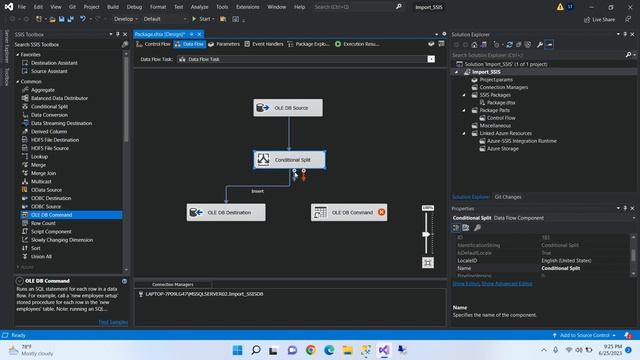Toggle the SSIS Toolbox pin
The height and width of the screenshot is (360, 640).
pyautogui.click(x=118, y=34)
